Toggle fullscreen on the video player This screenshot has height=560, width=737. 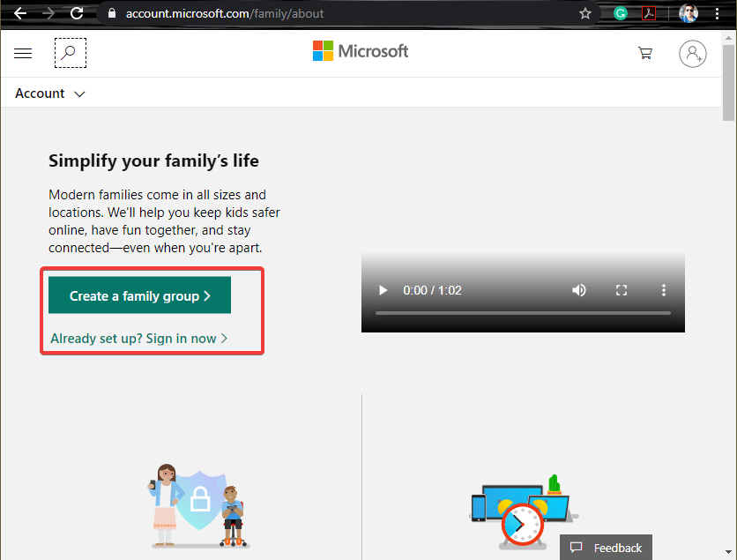tap(622, 290)
